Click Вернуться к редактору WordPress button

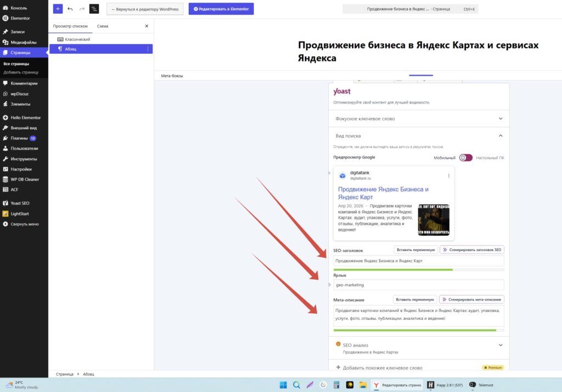(145, 9)
